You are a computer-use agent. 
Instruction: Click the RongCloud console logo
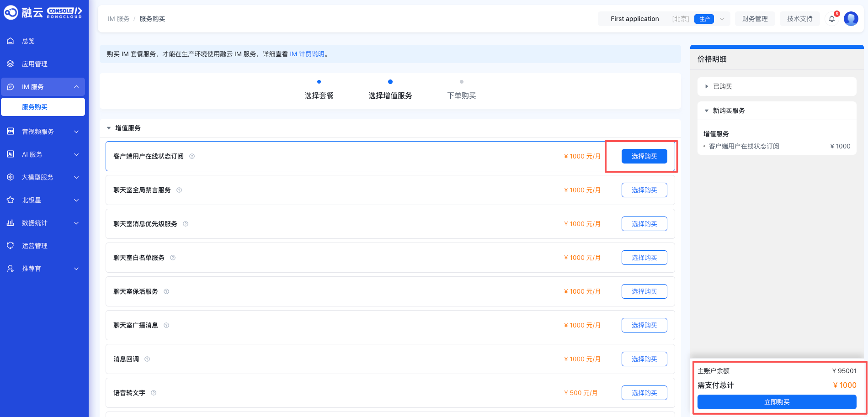(x=43, y=13)
